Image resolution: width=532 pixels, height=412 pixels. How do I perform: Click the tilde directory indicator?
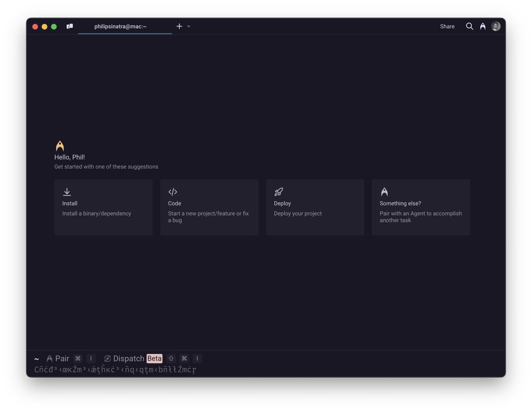(x=36, y=359)
